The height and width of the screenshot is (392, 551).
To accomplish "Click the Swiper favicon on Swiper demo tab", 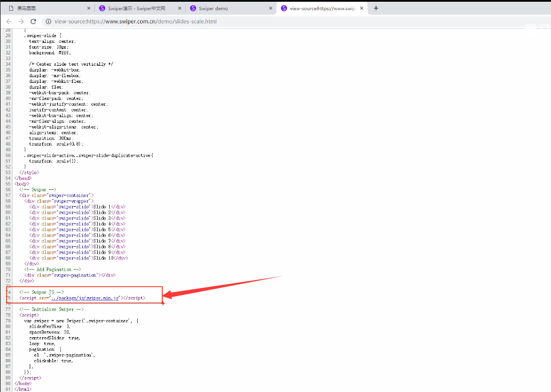I will 193,8.
